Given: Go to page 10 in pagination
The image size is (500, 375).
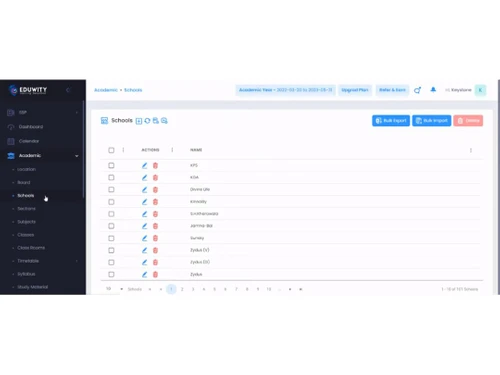Looking at the screenshot, I should (x=269, y=289).
